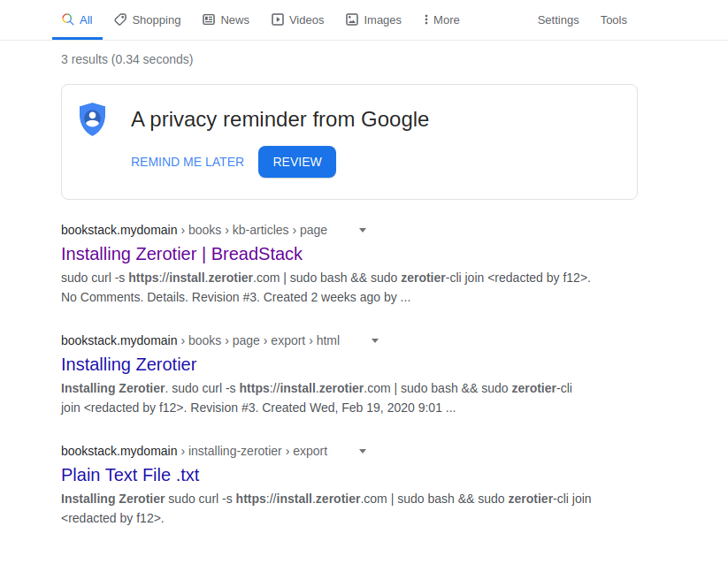
Task: Expand the options arrow for Plain Text File result
Action: (362, 451)
